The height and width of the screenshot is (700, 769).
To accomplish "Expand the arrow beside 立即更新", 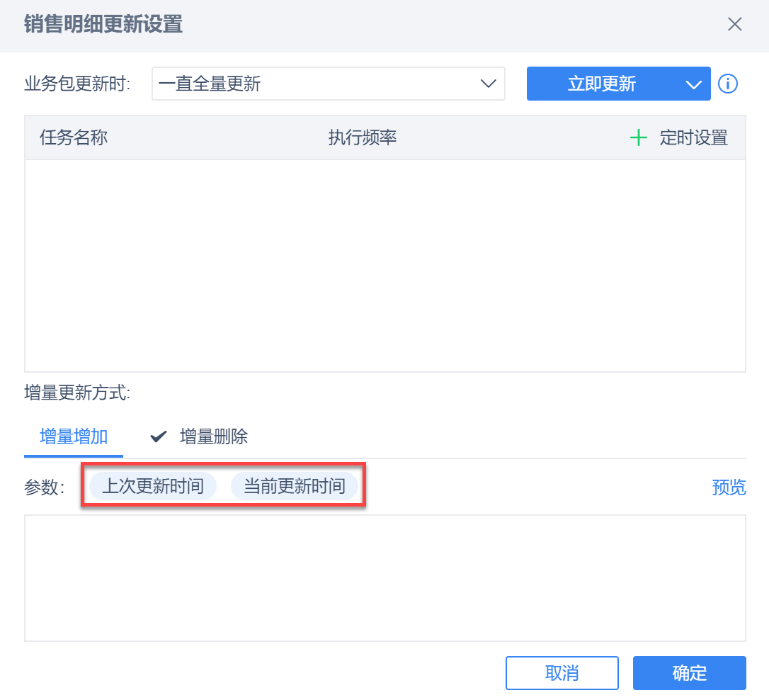I will click(x=693, y=84).
